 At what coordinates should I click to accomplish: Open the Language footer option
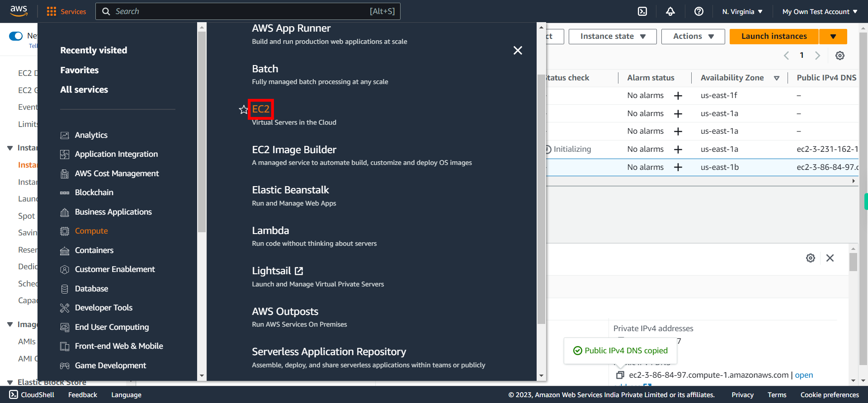[126, 395]
